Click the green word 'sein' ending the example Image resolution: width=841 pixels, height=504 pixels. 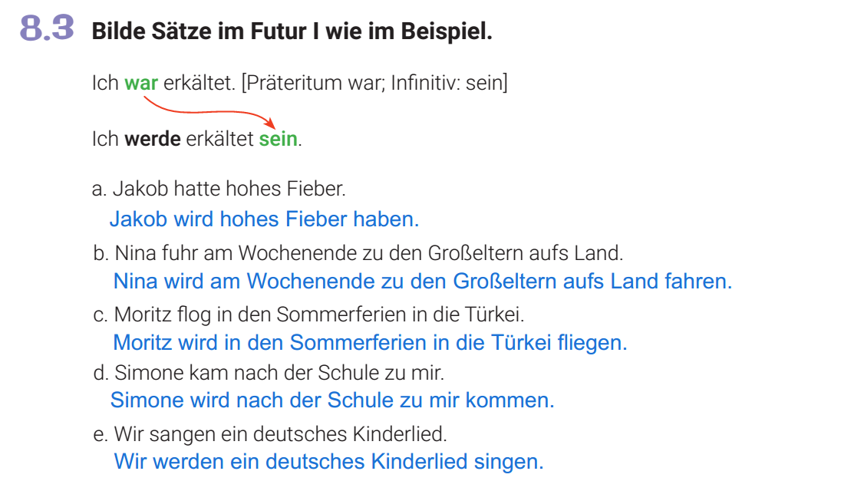coord(278,140)
